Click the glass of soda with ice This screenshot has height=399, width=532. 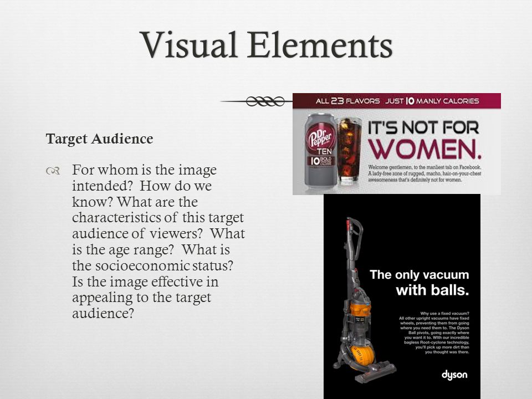[349, 150]
